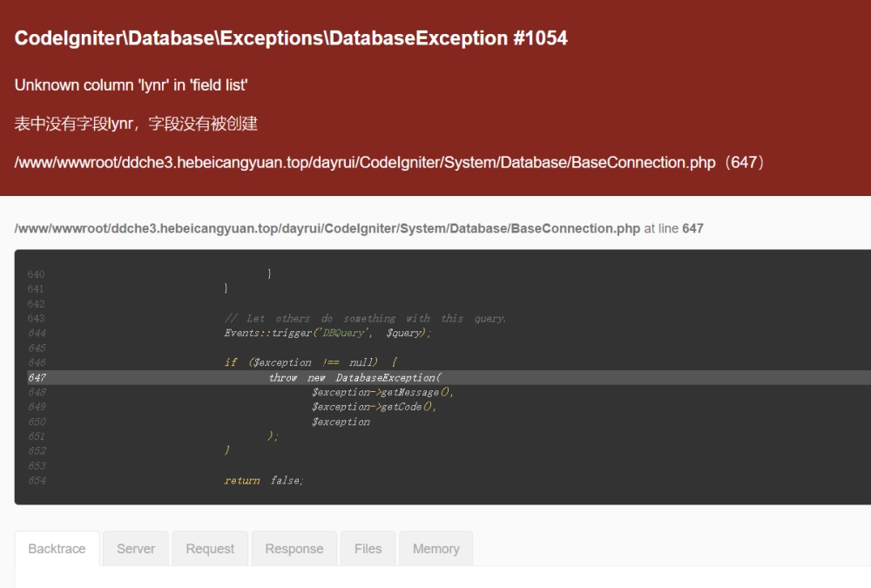Click the BaseConnection.php (647) path in red header
The width and height of the screenshot is (871, 588).
(389, 162)
